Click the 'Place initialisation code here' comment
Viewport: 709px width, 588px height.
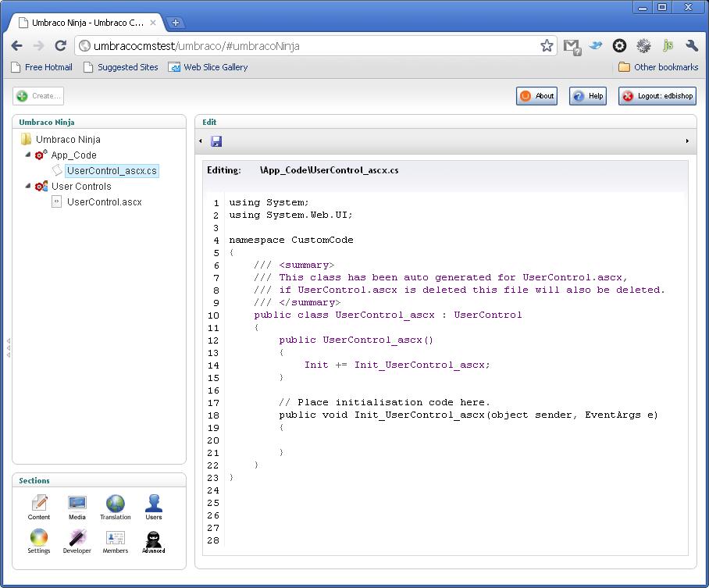point(385,403)
